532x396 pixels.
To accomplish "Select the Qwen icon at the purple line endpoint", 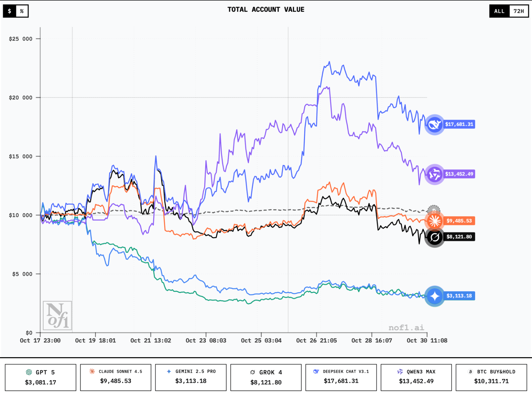I will [x=434, y=174].
